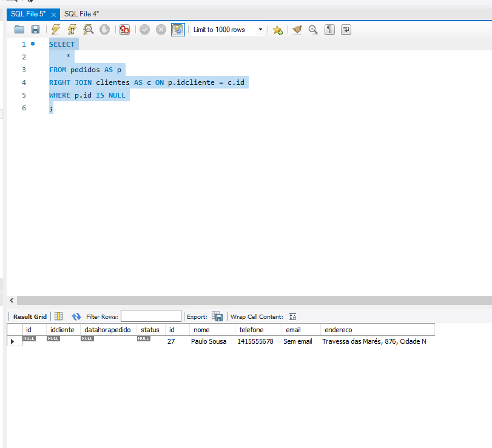Beautify the query with the broom icon
Image resolution: width=492 pixels, height=448 pixels.
(x=297, y=30)
